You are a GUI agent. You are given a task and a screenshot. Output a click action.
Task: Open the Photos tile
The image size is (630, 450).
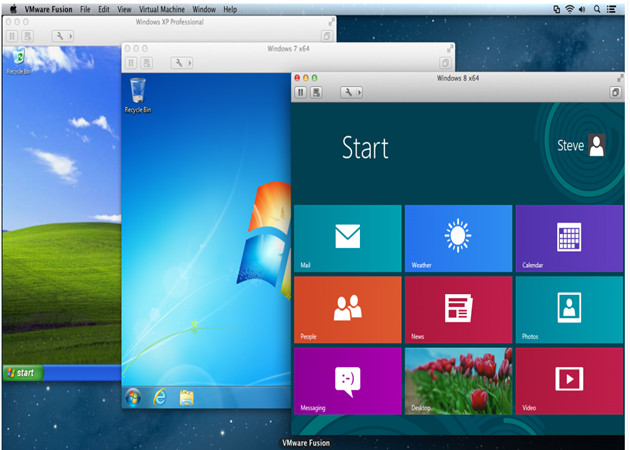pyautogui.click(x=568, y=309)
